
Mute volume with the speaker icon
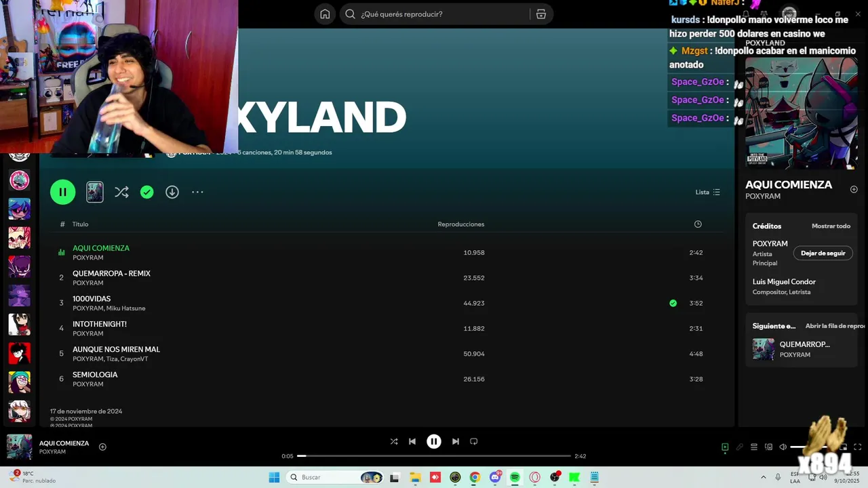pyautogui.click(x=783, y=447)
